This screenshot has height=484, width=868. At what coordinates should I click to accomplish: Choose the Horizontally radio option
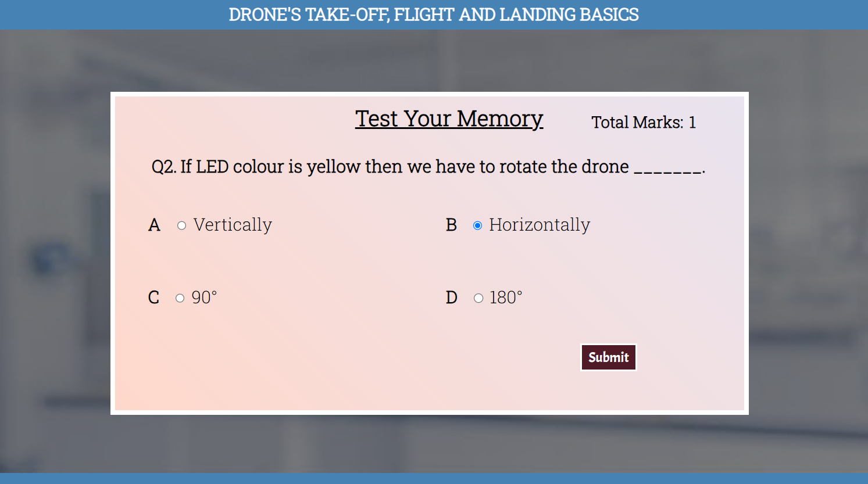(x=477, y=225)
